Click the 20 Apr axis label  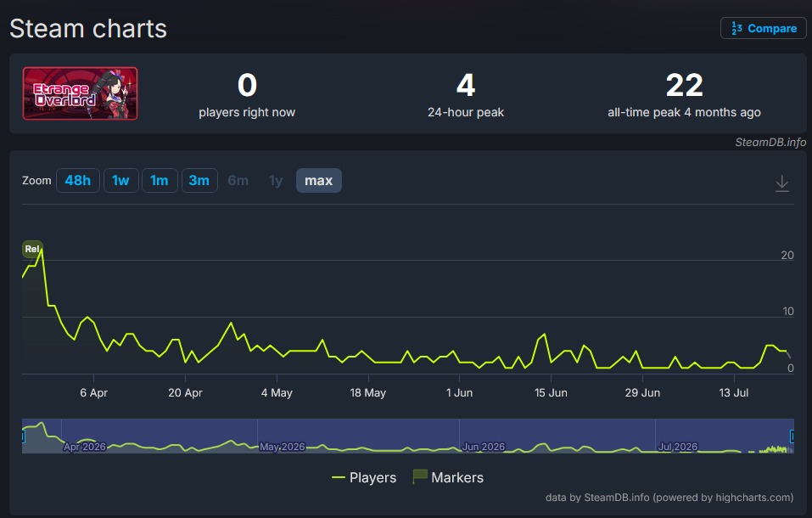click(x=185, y=393)
